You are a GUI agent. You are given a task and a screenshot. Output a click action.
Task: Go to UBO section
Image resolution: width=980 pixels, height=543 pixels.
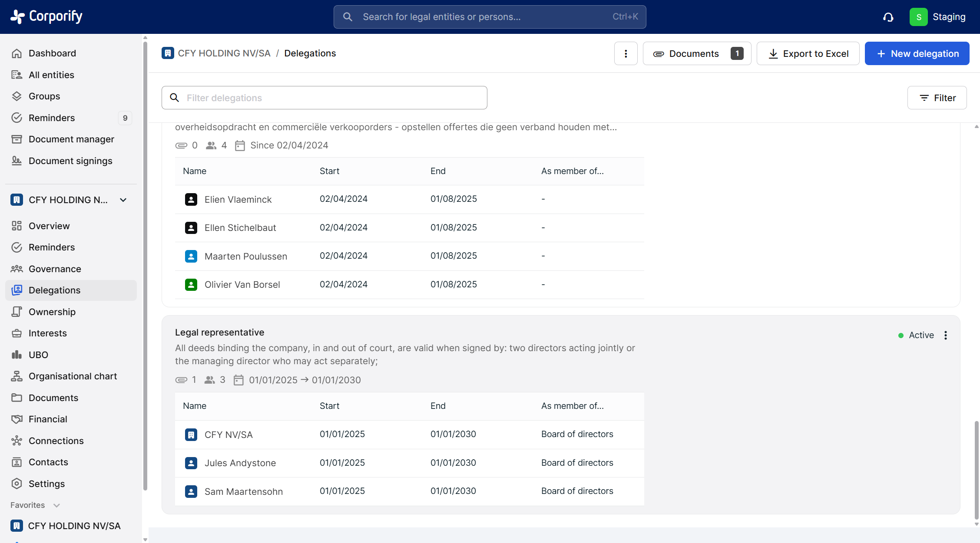click(38, 355)
